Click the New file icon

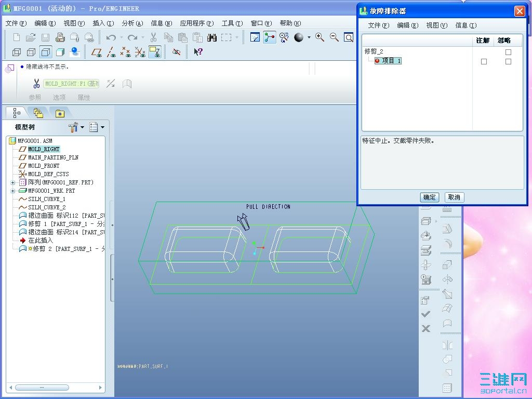pyautogui.click(x=16, y=37)
